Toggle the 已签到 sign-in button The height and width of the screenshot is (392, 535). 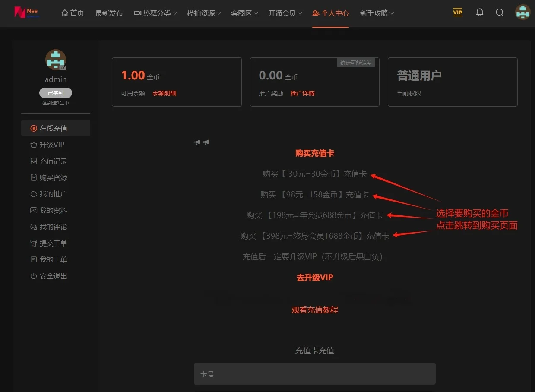(x=55, y=93)
